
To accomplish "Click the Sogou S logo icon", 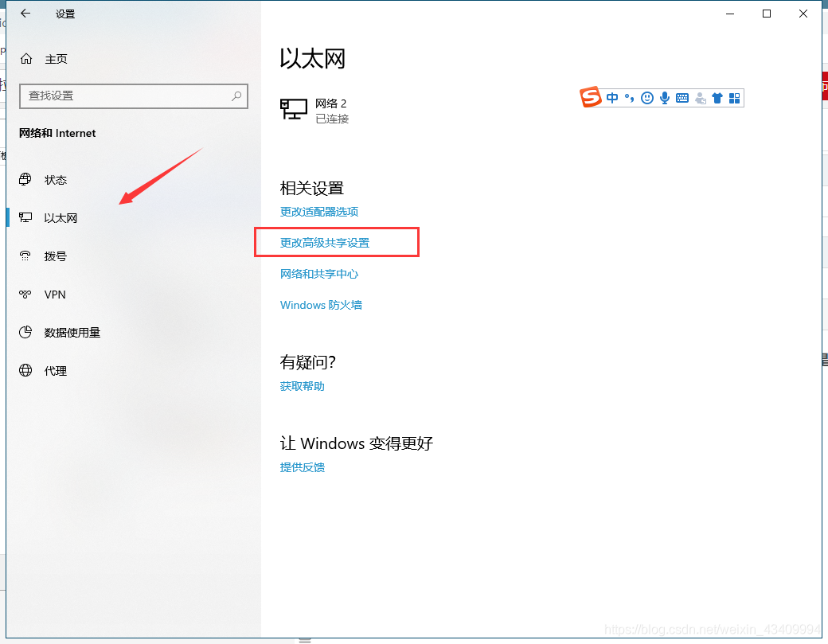I will click(x=591, y=97).
